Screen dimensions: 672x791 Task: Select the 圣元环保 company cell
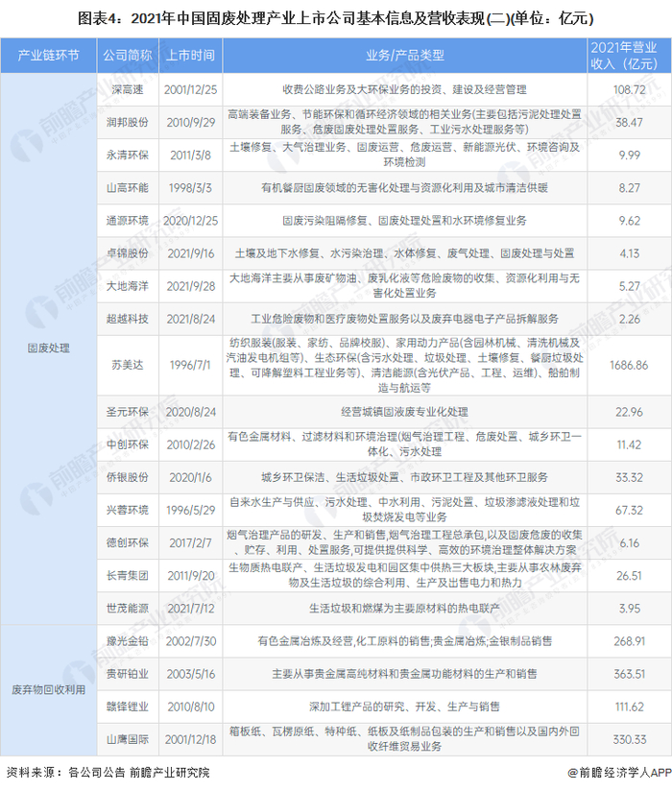coord(128,412)
